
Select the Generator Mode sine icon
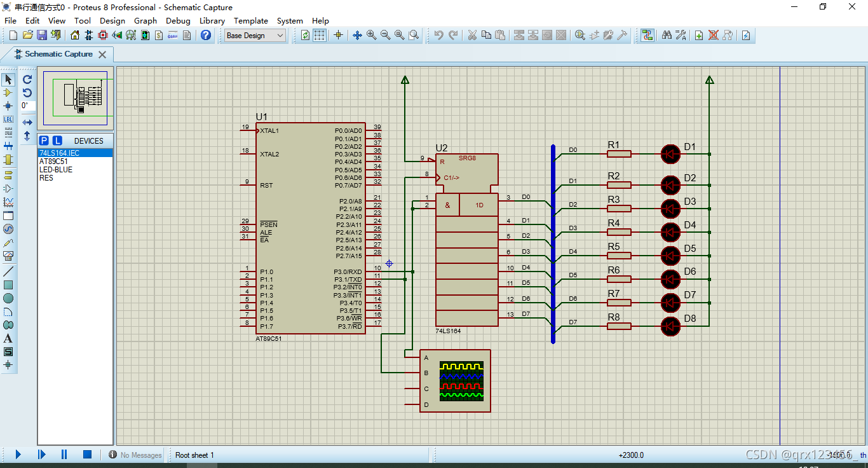point(8,229)
